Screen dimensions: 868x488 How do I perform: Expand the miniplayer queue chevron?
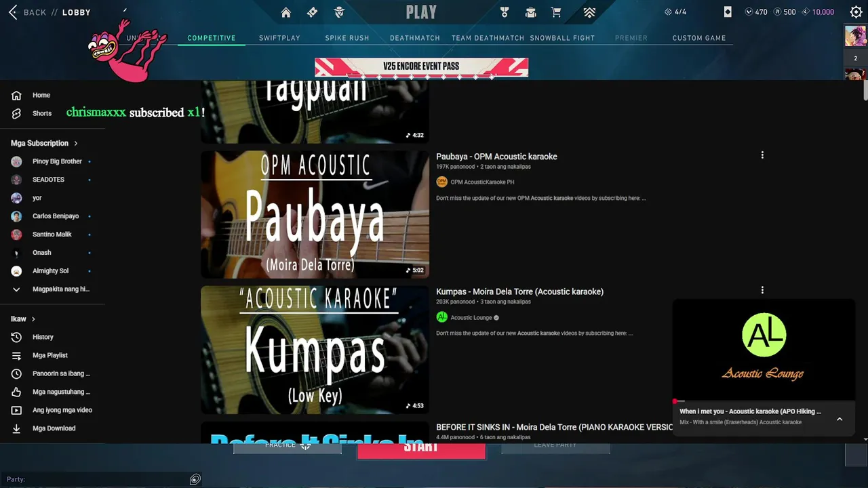pos(840,419)
